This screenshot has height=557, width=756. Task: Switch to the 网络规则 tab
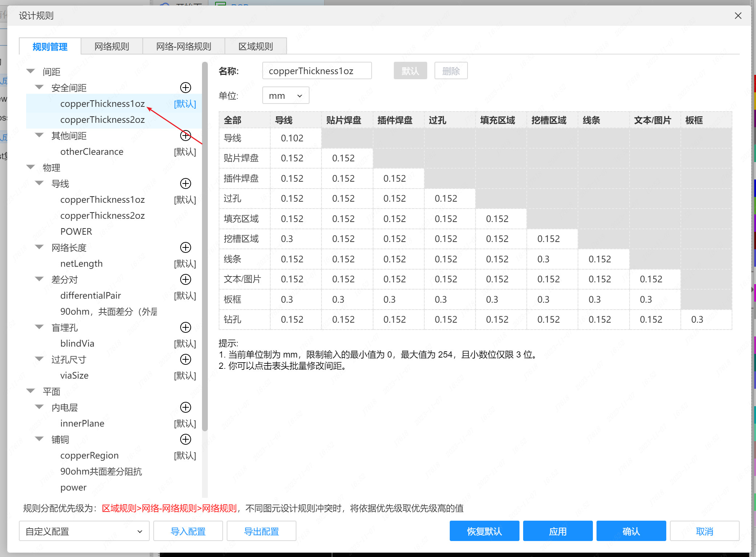coord(112,47)
